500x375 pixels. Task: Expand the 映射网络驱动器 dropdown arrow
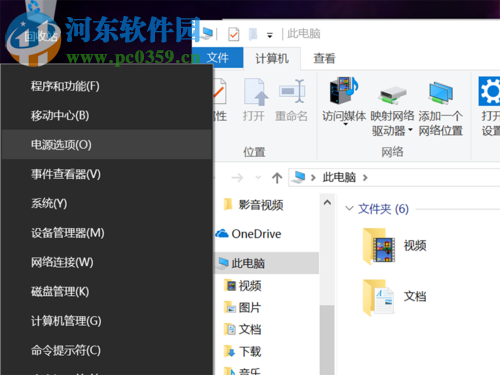click(410, 130)
